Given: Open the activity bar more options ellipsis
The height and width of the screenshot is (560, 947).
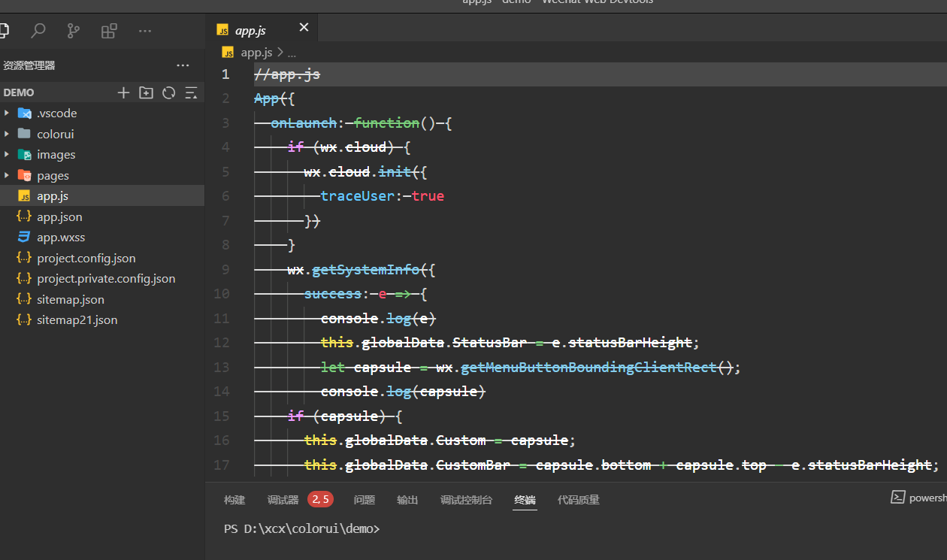Looking at the screenshot, I should [x=145, y=31].
